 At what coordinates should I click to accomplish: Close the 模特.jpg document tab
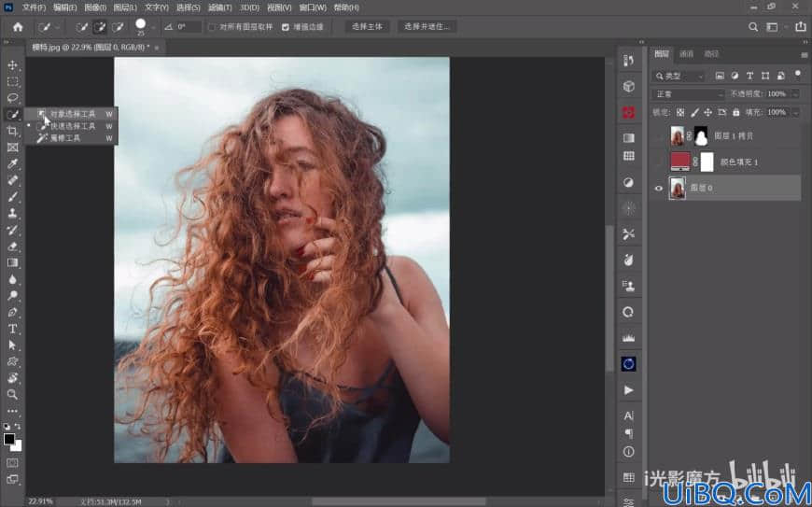(157, 48)
